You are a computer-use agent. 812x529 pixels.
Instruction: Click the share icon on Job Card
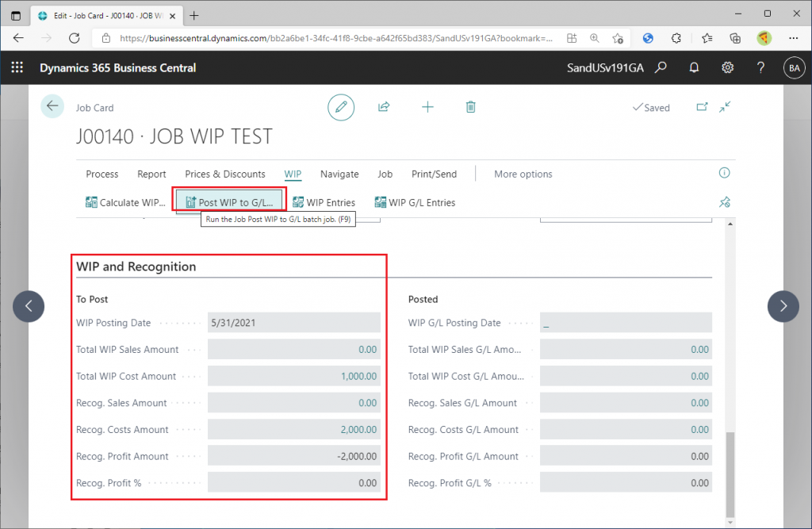click(x=384, y=107)
